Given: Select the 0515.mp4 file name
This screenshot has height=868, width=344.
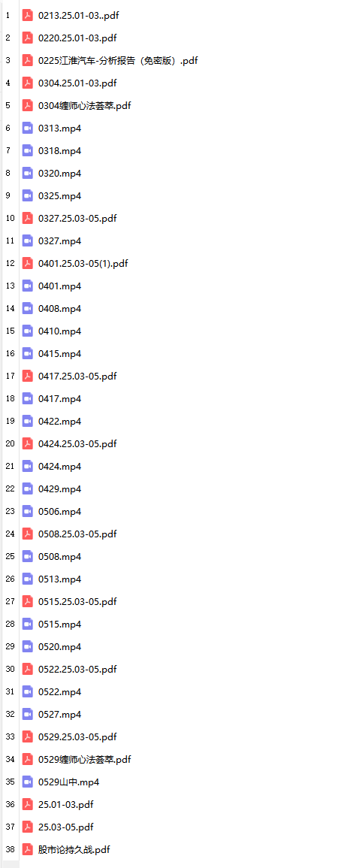Looking at the screenshot, I should [x=60, y=624].
